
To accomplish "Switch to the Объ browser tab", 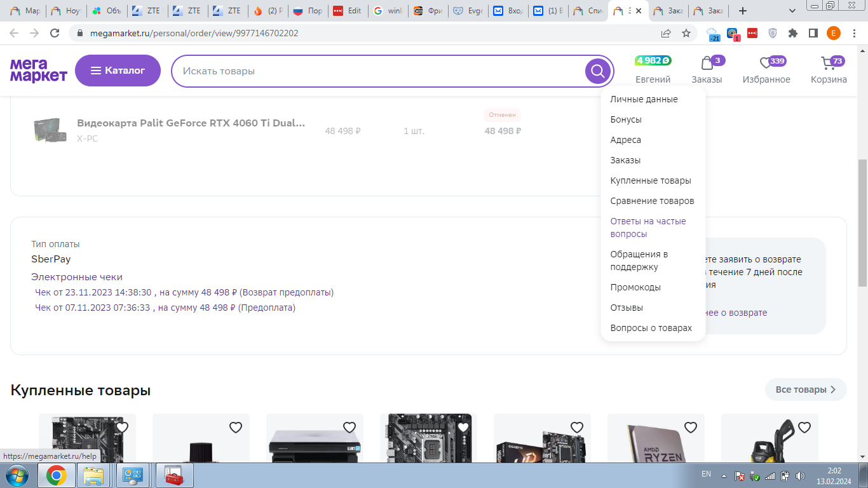I will pos(107,11).
